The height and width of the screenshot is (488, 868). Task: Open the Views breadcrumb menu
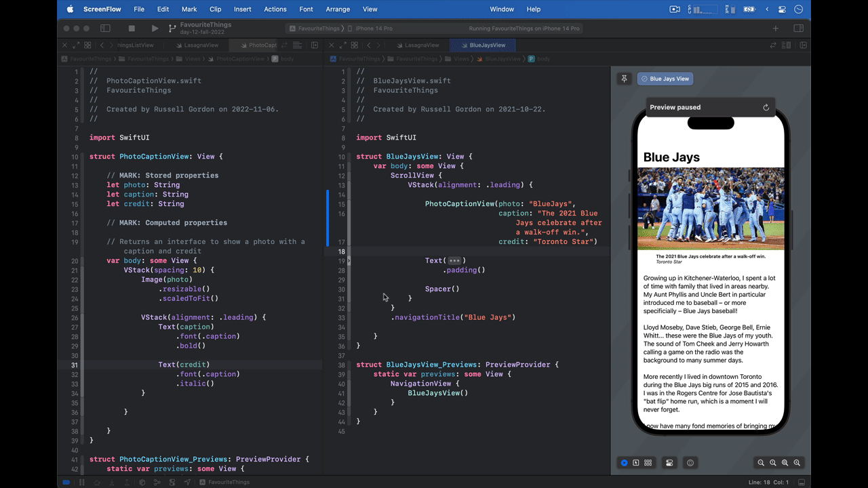pyautogui.click(x=462, y=59)
